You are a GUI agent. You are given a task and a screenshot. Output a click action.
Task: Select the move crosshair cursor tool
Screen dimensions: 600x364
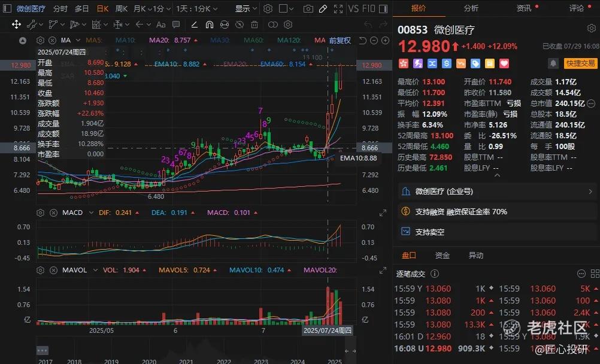tap(16, 25)
